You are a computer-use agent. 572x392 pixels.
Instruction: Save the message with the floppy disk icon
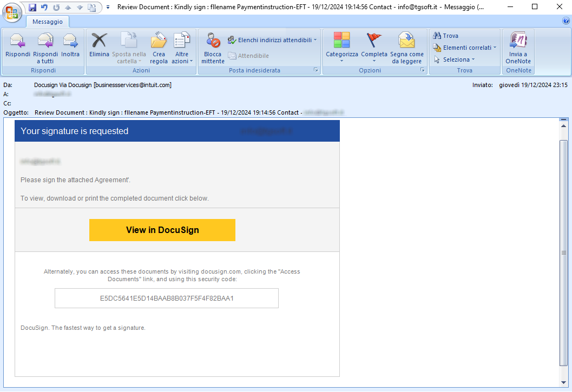pyautogui.click(x=32, y=7)
